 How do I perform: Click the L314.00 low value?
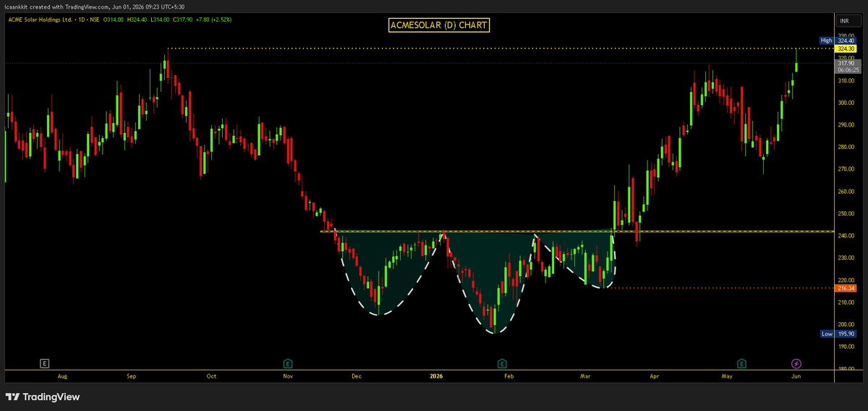pos(159,19)
